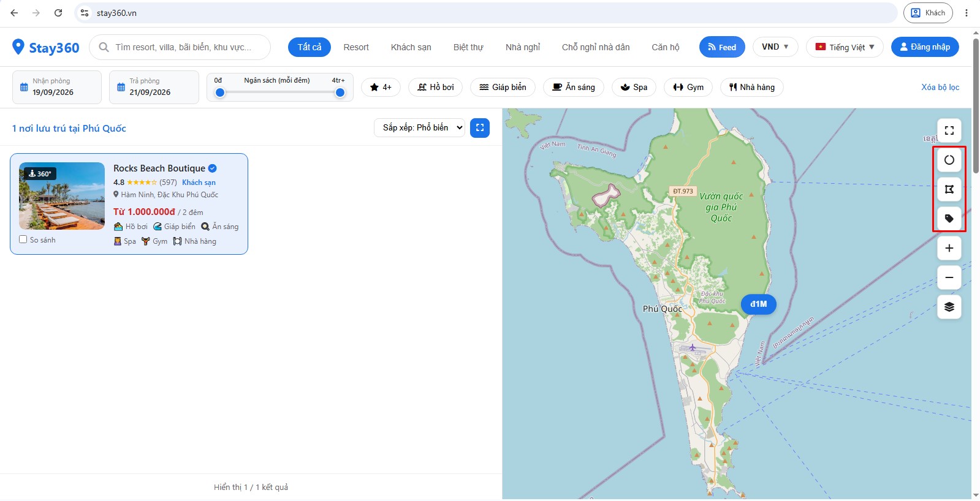
Task: Expand the results list view button
Action: (480, 127)
